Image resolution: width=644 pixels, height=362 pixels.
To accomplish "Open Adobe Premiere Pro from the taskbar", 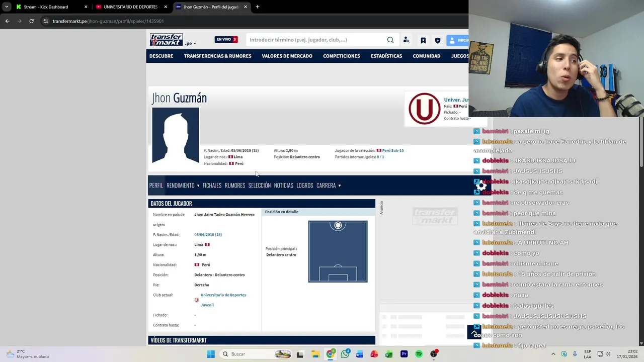I will (x=404, y=354).
